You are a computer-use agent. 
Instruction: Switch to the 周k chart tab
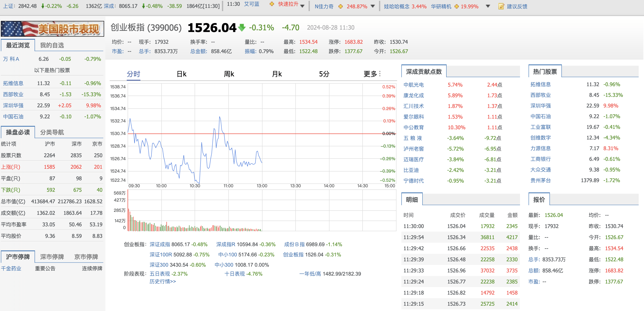(x=229, y=74)
